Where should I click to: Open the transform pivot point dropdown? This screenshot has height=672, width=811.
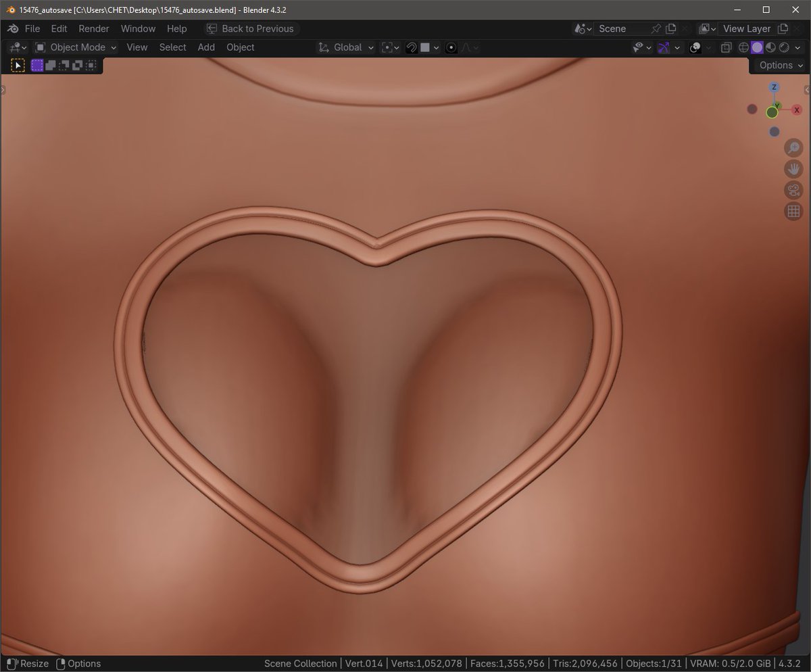(x=390, y=47)
